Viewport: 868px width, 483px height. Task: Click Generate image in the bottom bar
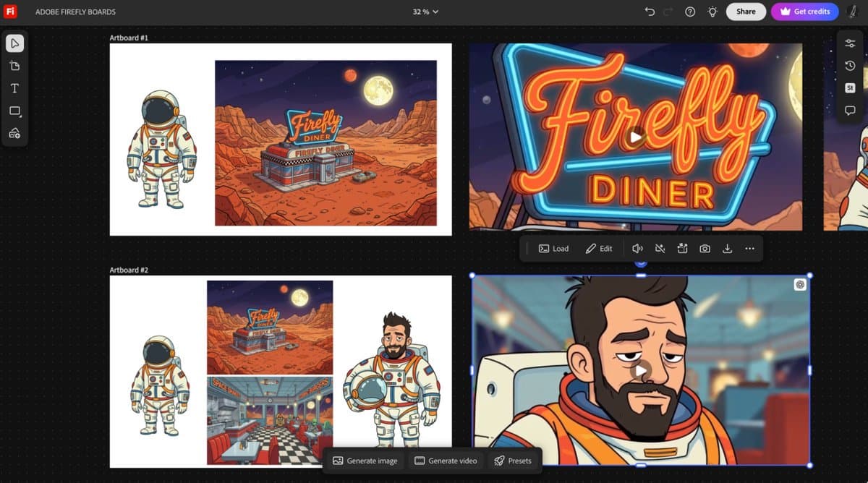coord(365,460)
